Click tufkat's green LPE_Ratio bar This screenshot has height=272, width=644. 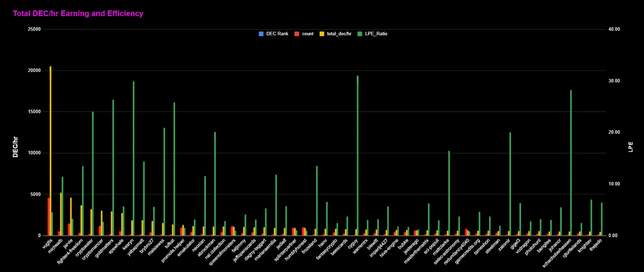174,169
